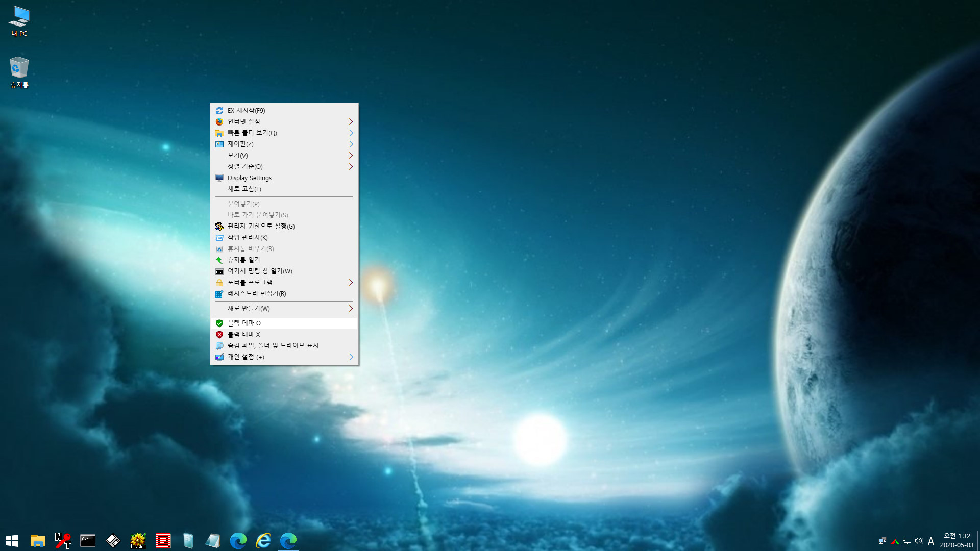Open Display Settings from context menu
This screenshot has height=551, width=980.
point(284,178)
